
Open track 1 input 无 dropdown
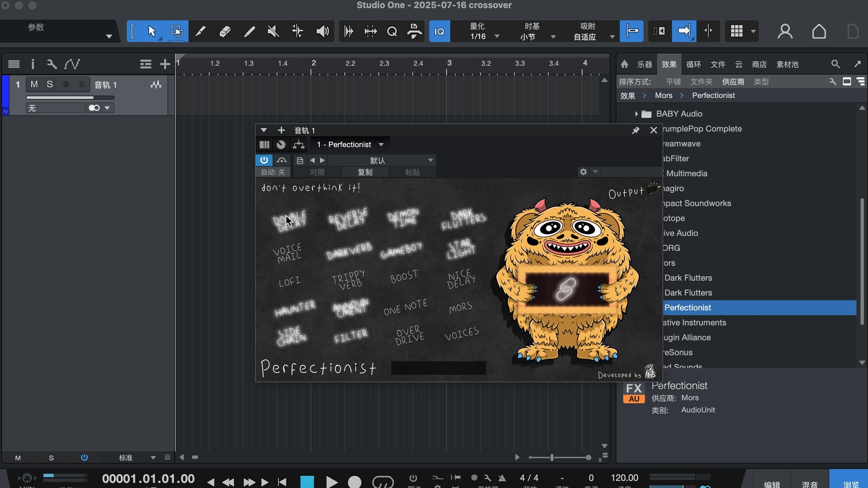pos(56,108)
